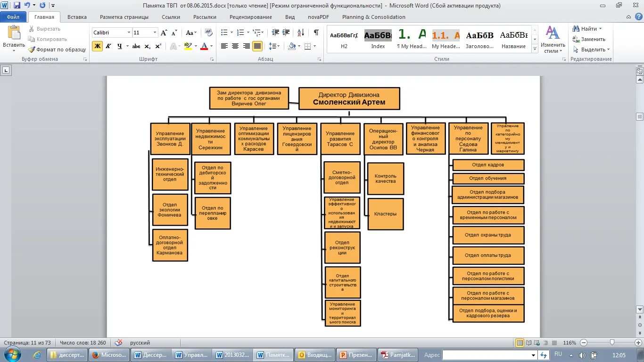Toggle show paragraph marks (¶)

316,33
